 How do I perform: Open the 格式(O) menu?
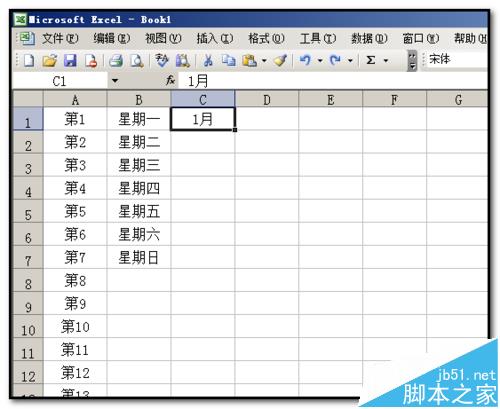[266, 39]
